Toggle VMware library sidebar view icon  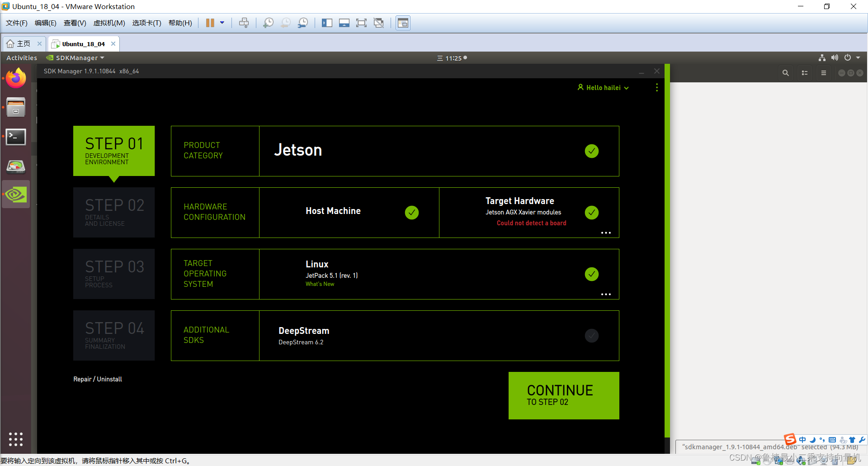click(x=327, y=23)
